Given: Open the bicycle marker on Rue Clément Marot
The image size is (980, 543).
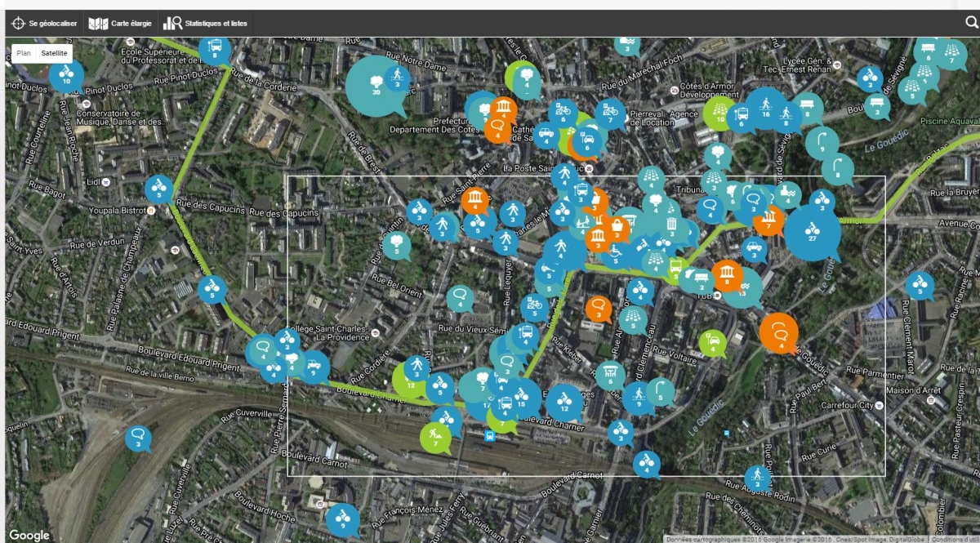Looking at the screenshot, I should tap(920, 285).
